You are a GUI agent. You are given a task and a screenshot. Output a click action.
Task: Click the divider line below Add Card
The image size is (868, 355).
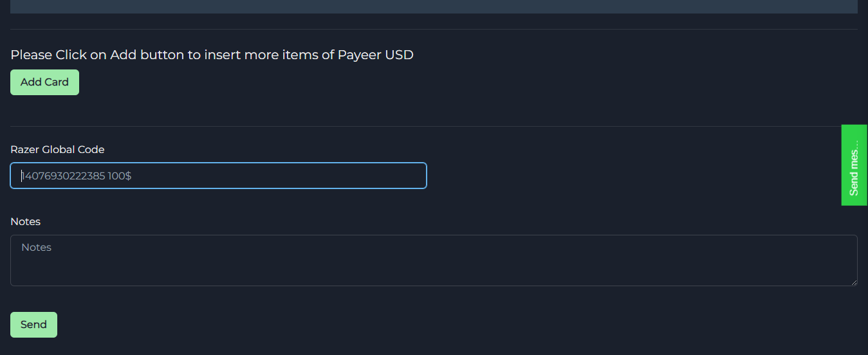click(434, 126)
